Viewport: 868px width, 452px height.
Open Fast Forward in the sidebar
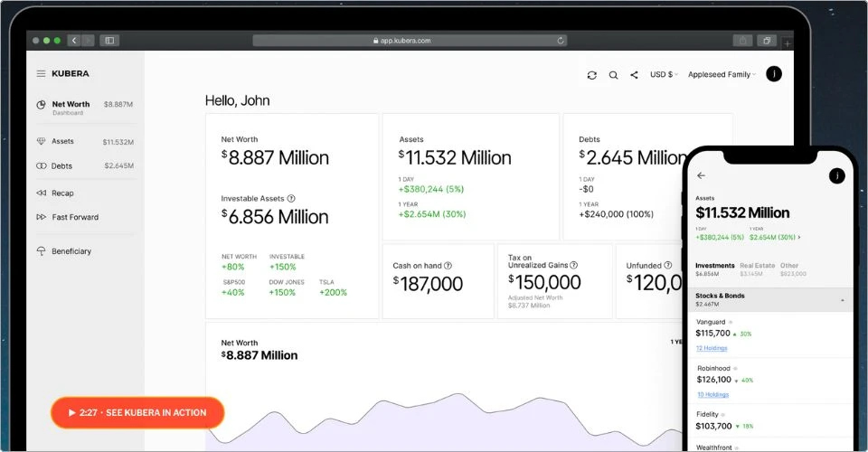click(68, 217)
